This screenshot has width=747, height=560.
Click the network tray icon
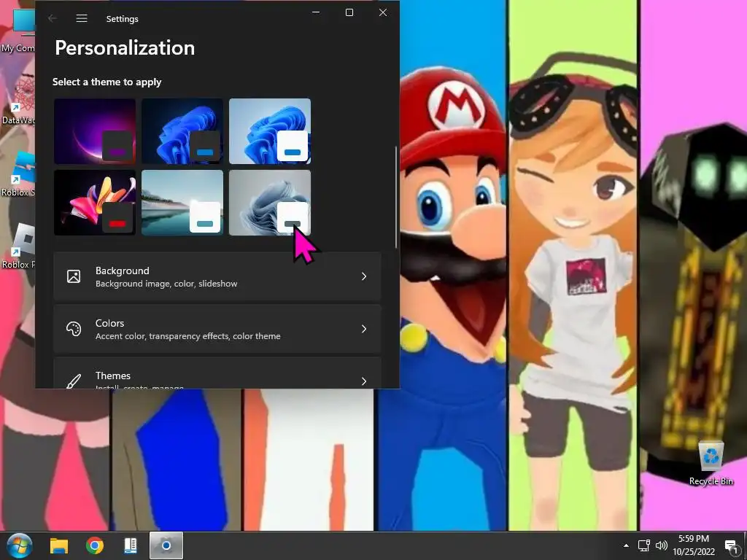(x=644, y=545)
